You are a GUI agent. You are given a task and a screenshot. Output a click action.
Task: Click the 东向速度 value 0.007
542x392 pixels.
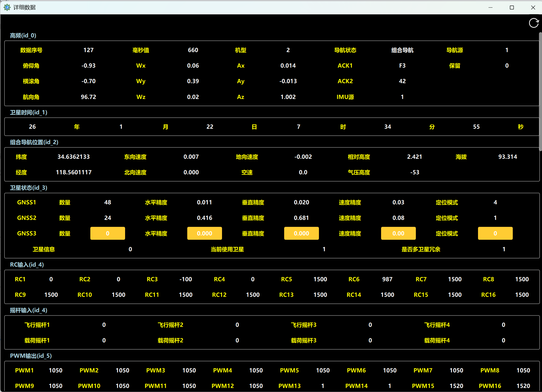[191, 157]
